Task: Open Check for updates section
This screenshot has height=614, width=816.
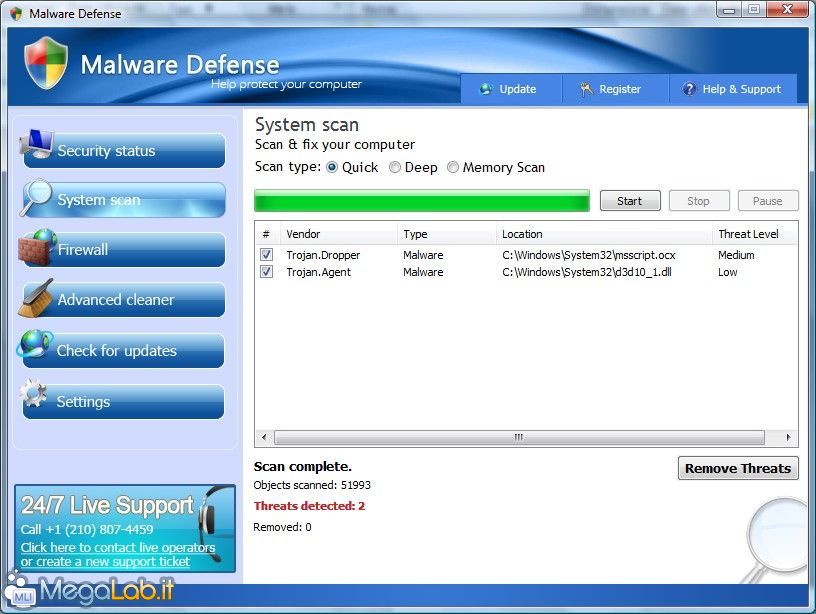Action: click(124, 351)
